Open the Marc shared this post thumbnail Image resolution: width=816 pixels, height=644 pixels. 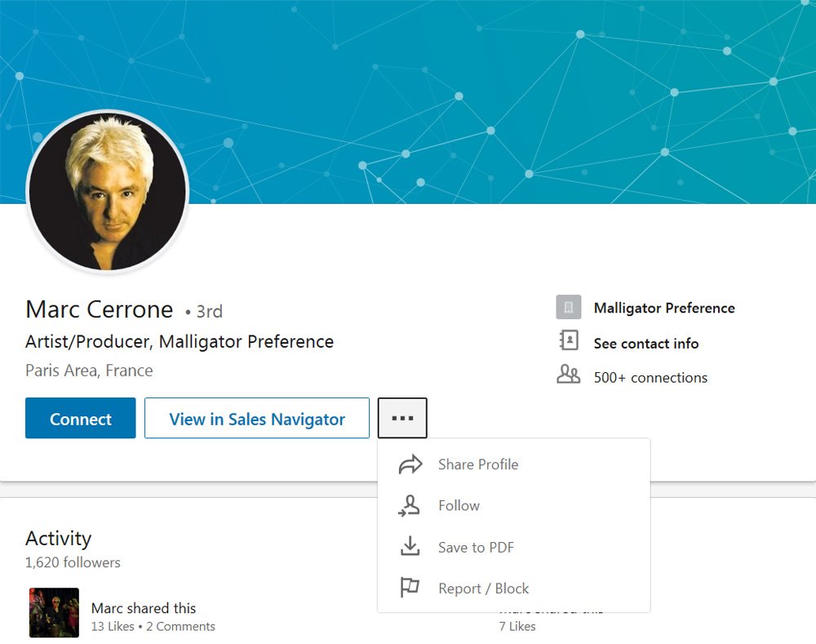pyautogui.click(x=54, y=612)
